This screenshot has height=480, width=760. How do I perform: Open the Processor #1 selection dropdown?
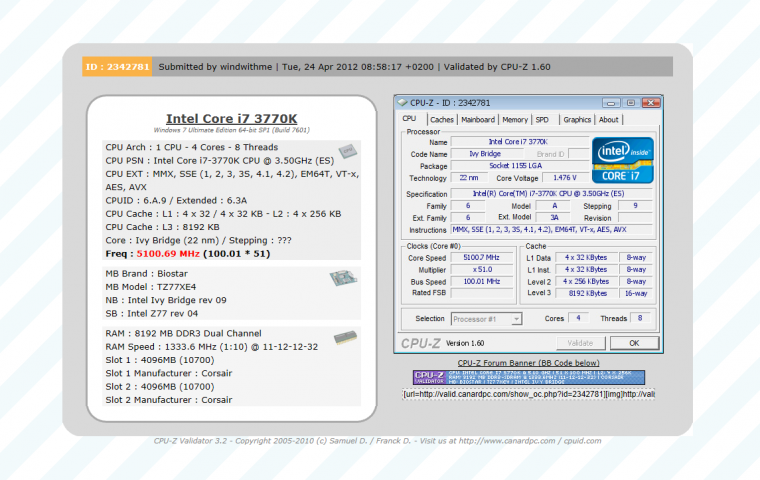(489, 319)
